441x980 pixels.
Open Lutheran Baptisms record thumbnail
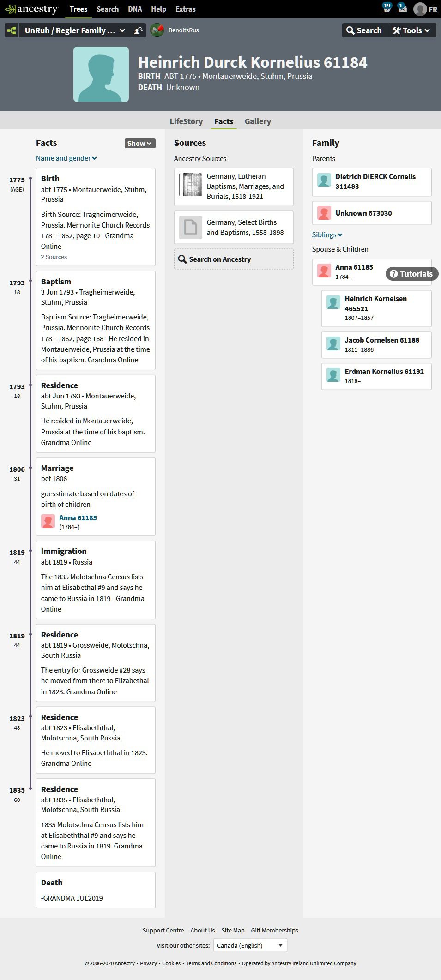coord(191,185)
